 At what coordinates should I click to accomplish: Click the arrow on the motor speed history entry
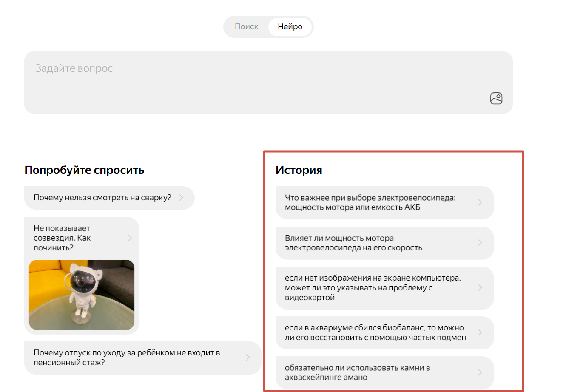pyautogui.click(x=480, y=243)
